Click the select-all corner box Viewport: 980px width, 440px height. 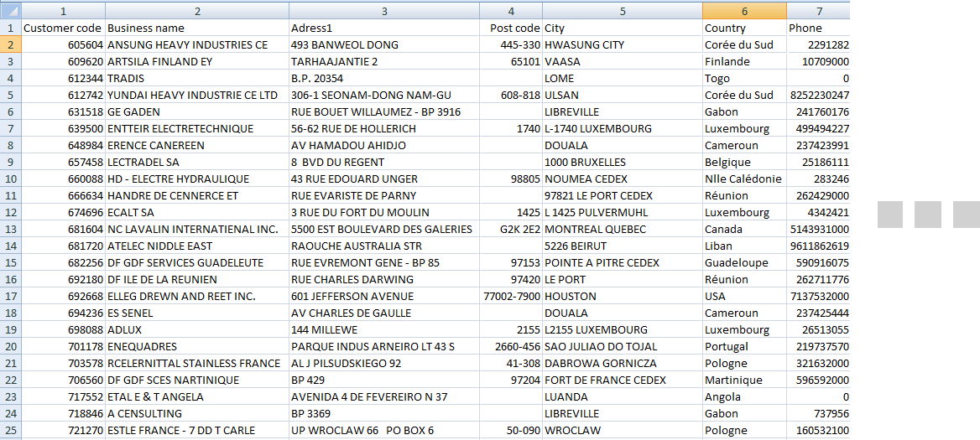click(10, 10)
